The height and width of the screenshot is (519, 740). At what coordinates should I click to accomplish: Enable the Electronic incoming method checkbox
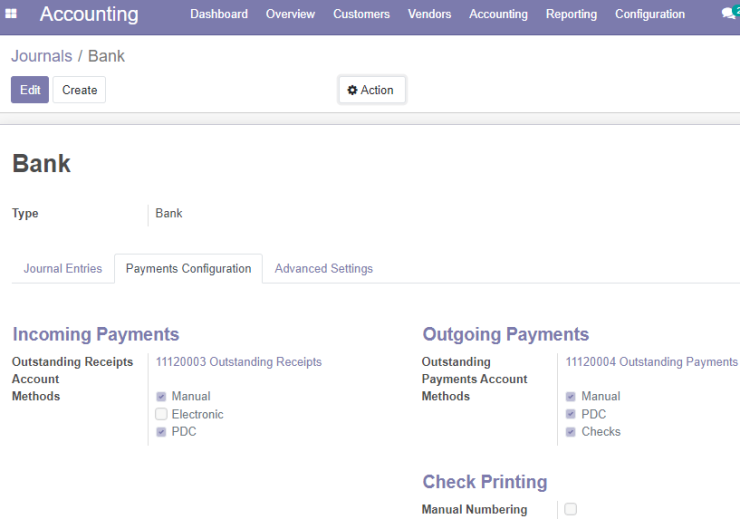[x=161, y=414]
